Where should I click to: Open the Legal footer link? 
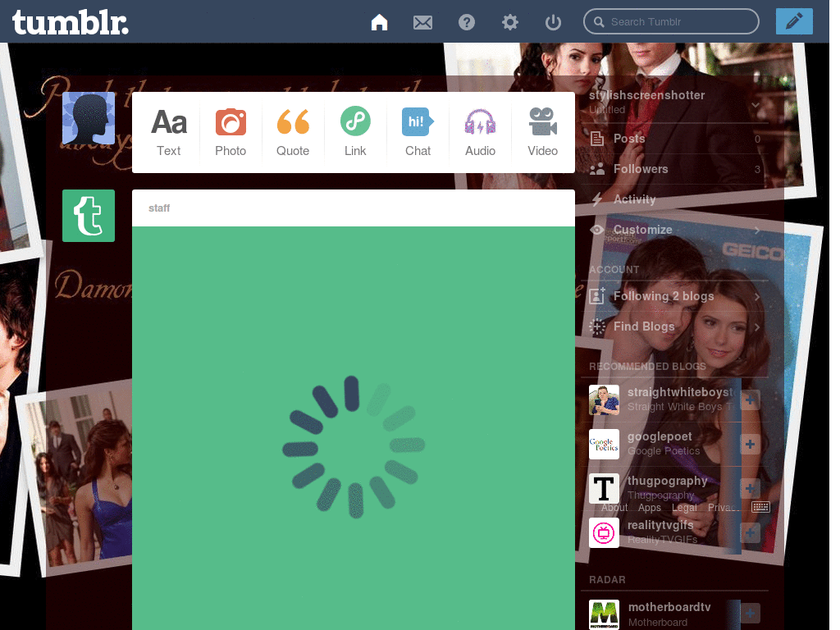(x=684, y=508)
